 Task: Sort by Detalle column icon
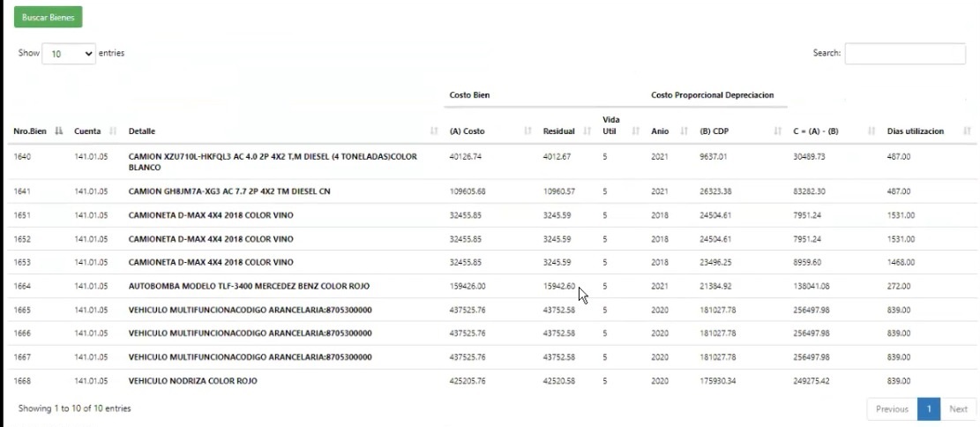click(x=434, y=131)
